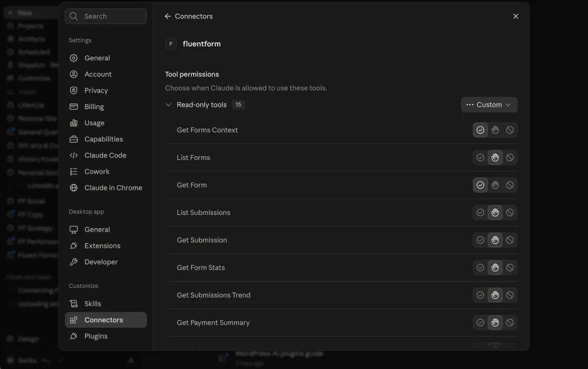Block the Get Forms Context tool
The height and width of the screenshot is (369, 588).
click(x=510, y=130)
